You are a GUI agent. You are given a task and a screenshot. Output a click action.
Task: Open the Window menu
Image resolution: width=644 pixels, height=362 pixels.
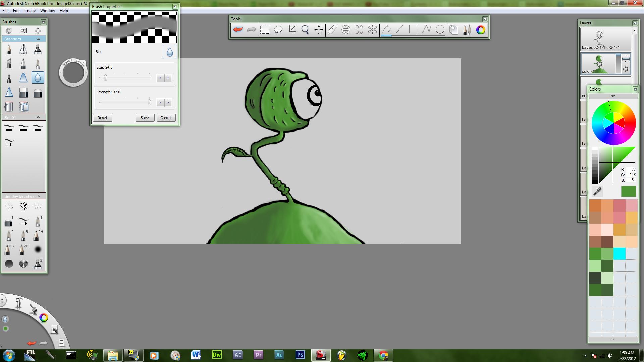click(48, 11)
